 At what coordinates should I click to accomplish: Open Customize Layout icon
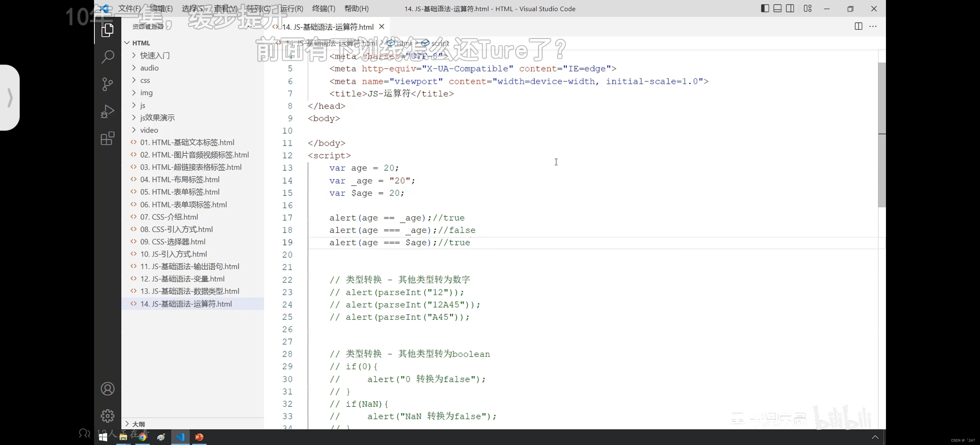(x=807, y=8)
